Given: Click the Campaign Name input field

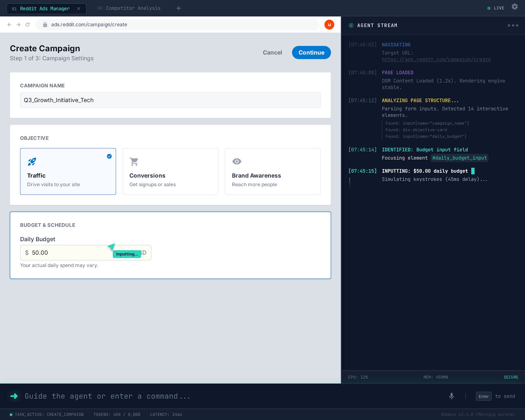Looking at the screenshot, I should coord(170,100).
